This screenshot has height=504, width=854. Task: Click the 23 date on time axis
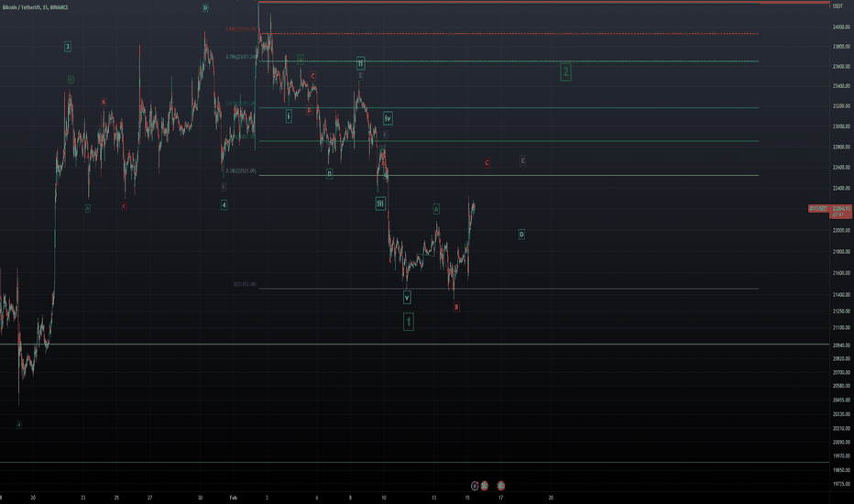[82, 498]
